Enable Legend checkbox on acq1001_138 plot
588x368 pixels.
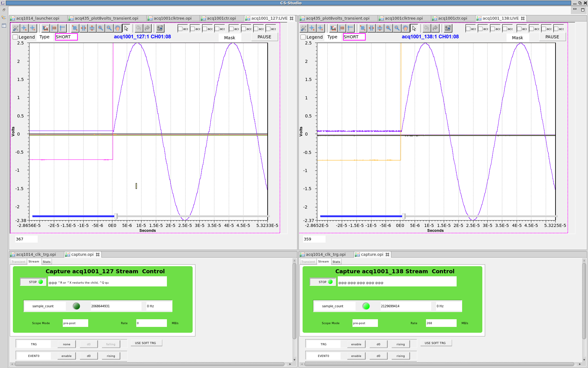pyautogui.click(x=303, y=37)
